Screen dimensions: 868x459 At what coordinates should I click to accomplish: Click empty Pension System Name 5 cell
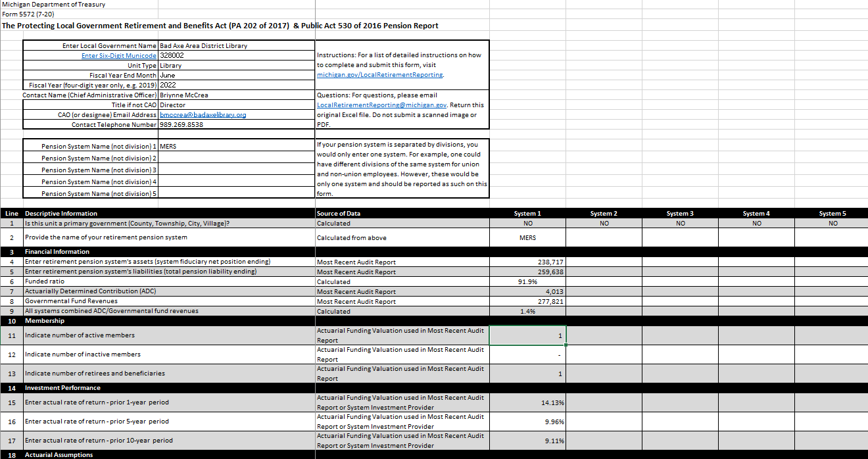pyautogui.click(x=237, y=193)
